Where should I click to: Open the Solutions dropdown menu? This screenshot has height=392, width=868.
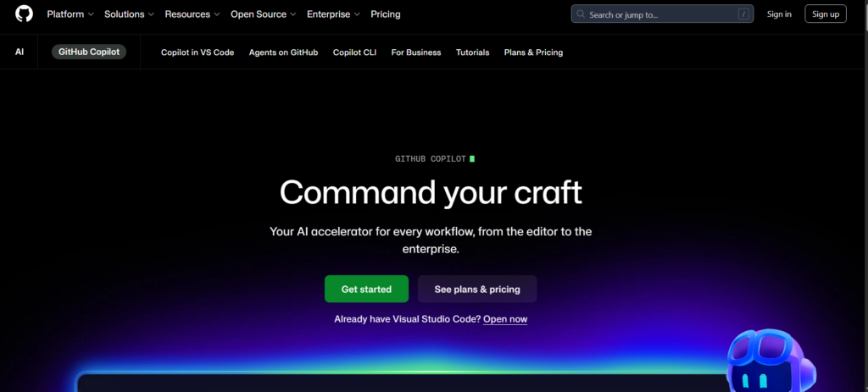pyautogui.click(x=129, y=14)
